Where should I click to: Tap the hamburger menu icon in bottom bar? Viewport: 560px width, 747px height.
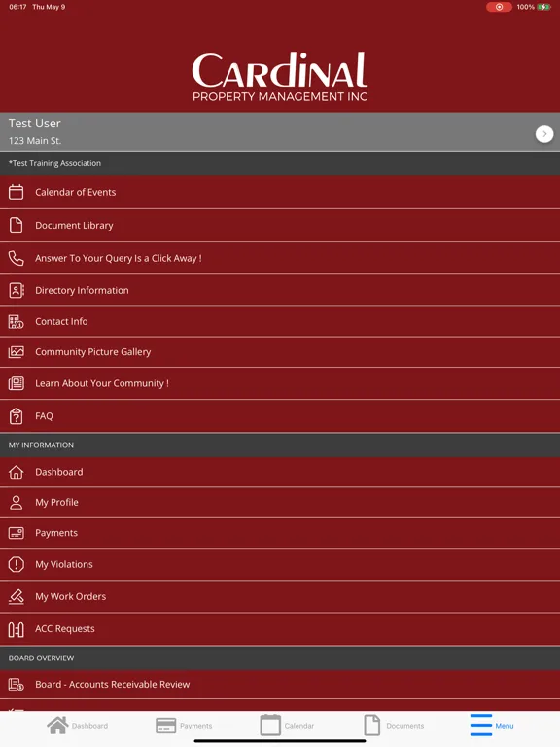[481, 725]
